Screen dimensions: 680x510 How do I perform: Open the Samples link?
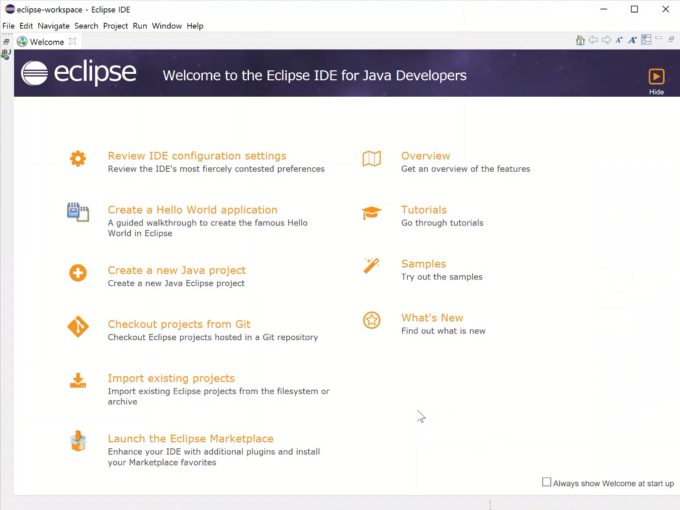coord(423,264)
